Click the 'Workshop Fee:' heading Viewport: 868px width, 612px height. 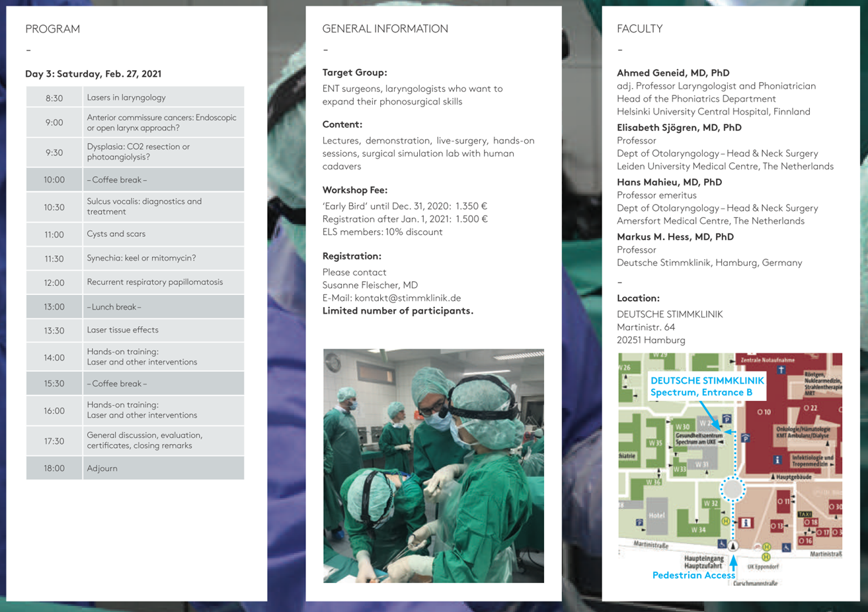pos(355,190)
